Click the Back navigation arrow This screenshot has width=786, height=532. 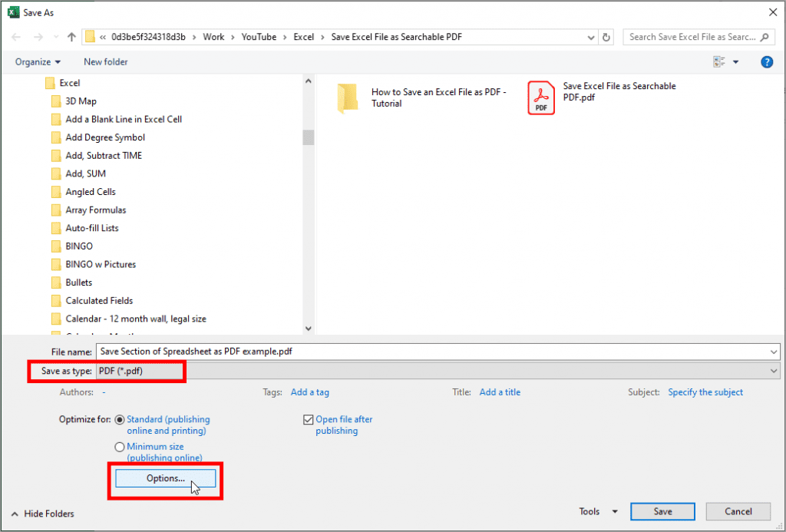click(16, 37)
